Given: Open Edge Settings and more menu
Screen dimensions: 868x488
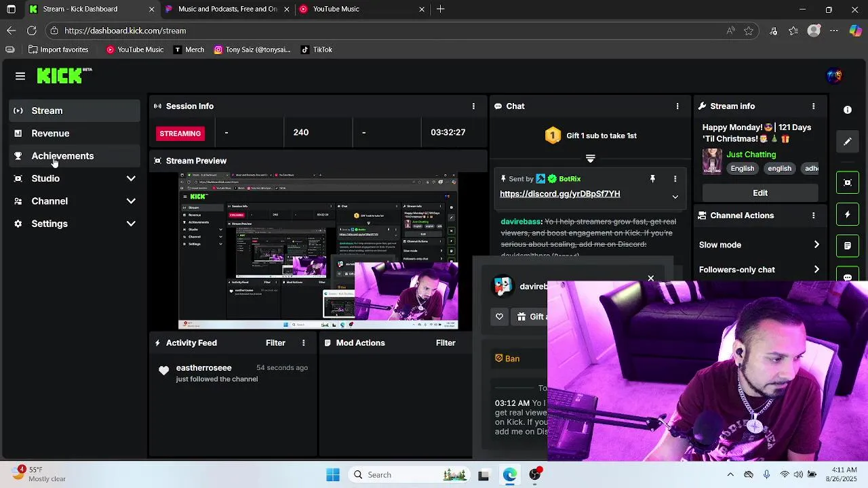Looking at the screenshot, I should [834, 30].
